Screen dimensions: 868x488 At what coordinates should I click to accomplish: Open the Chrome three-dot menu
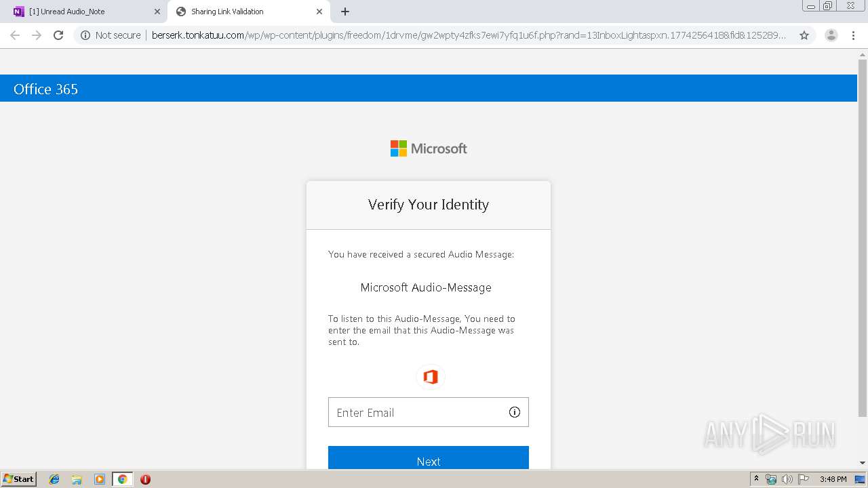click(x=854, y=35)
